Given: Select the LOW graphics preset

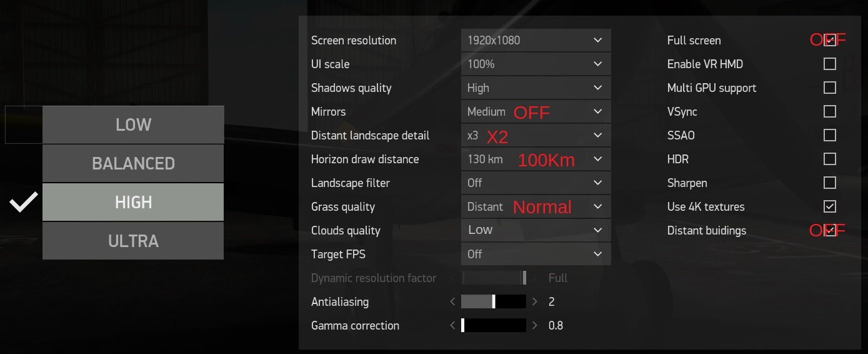Looking at the screenshot, I should click(x=133, y=124).
